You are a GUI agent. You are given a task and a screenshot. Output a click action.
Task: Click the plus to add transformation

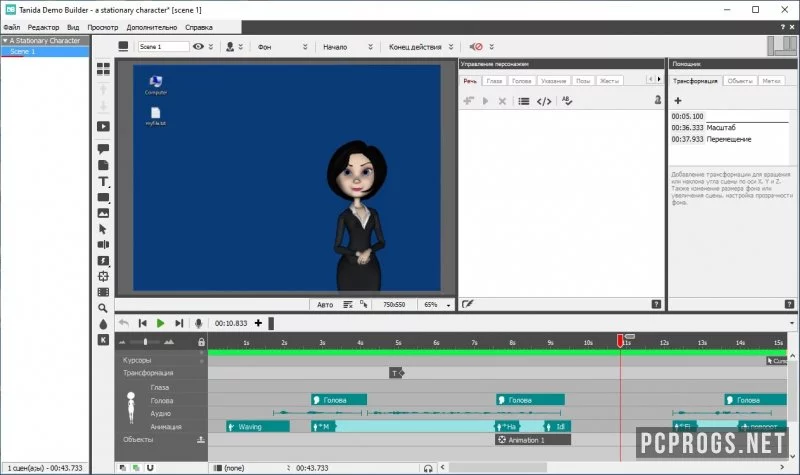coord(678,101)
